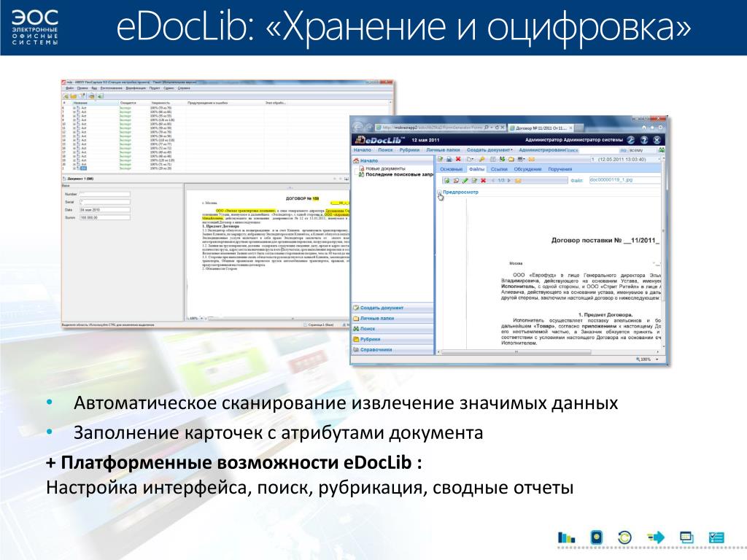This screenshot has width=747, height=560.
Task: Go to next file arrow after 1/3
Action: [508, 180]
